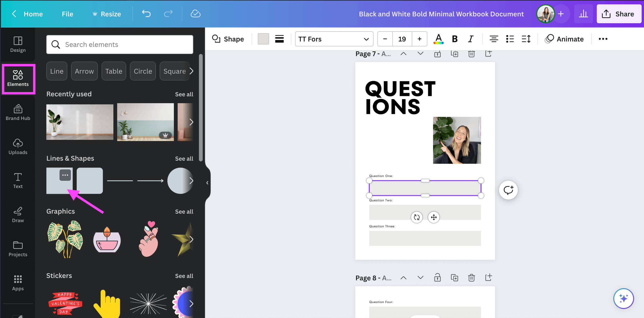This screenshot has height=318, width=644.
Task: Click the Animate button
Action: coord(564,39)
